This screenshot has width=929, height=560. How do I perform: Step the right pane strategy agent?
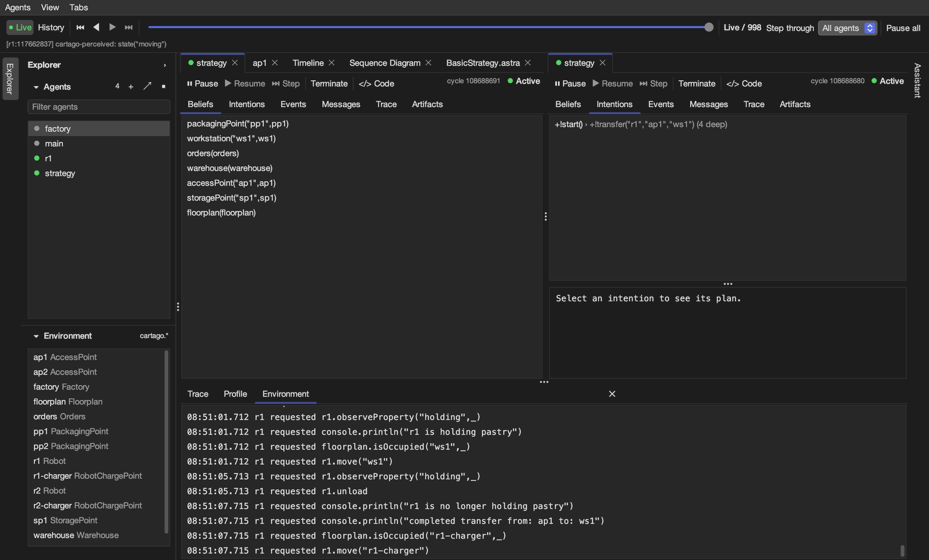(654, 84)
